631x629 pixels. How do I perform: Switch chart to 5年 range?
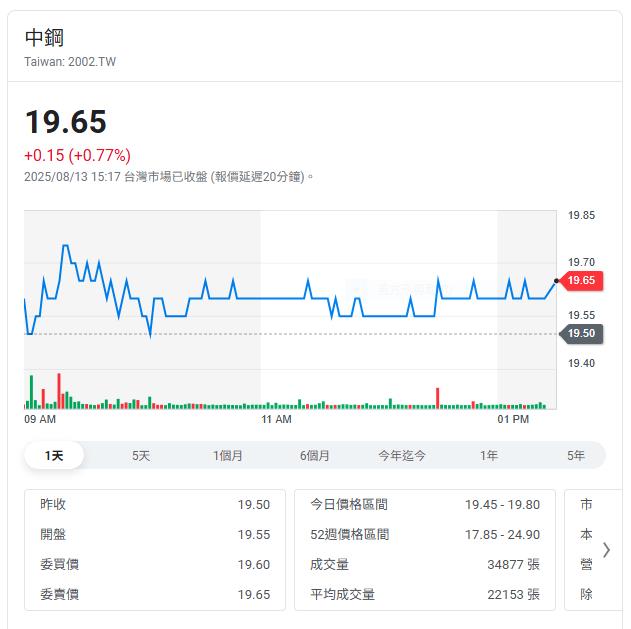click(576, 456)
